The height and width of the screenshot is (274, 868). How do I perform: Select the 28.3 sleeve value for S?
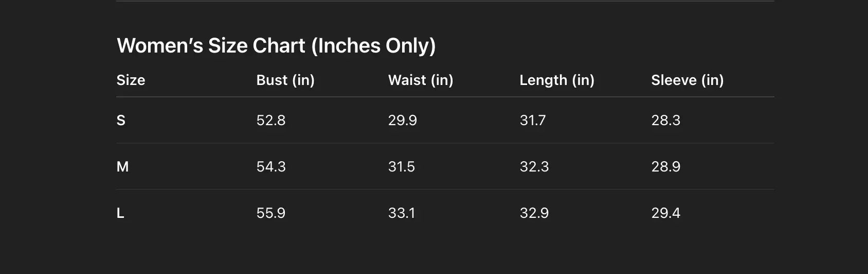tap(666, 121)
